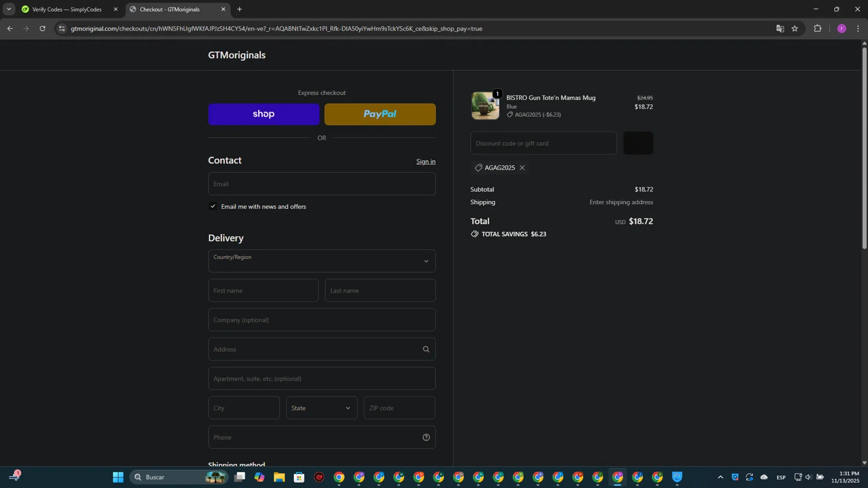Click the Discount code or gift card field
This screenshot has height=488, width=868.
[x=543, y=143]
